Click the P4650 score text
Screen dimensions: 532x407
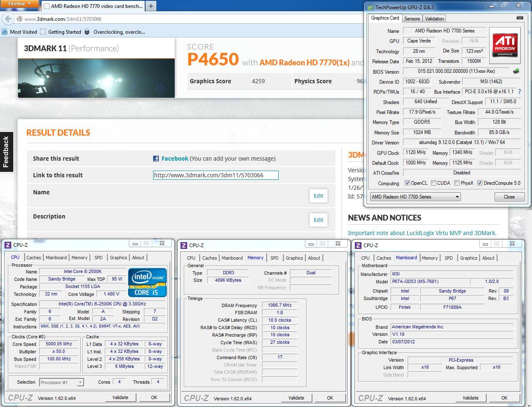(213, 60)
